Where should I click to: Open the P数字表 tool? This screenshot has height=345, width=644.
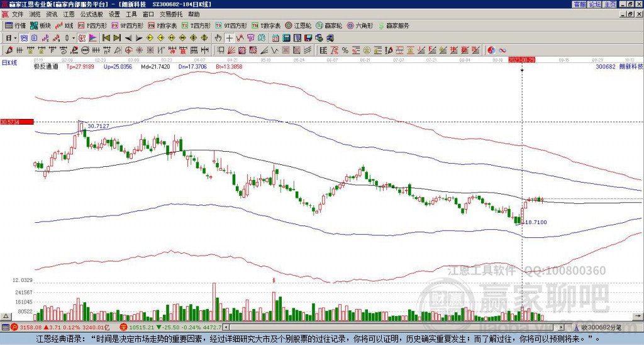tap(163, 25)
